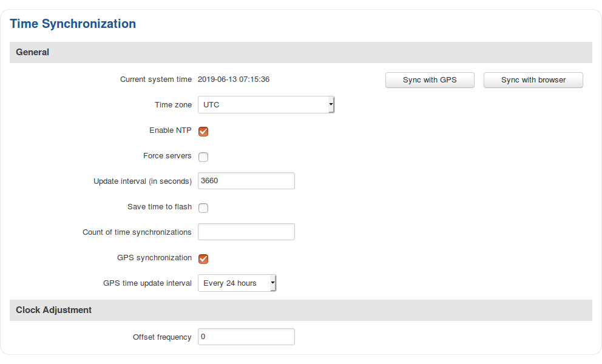Tick the Force servers checkbox
The height and width of the screenshot is (364, 602).
click(x=203, y=157)
